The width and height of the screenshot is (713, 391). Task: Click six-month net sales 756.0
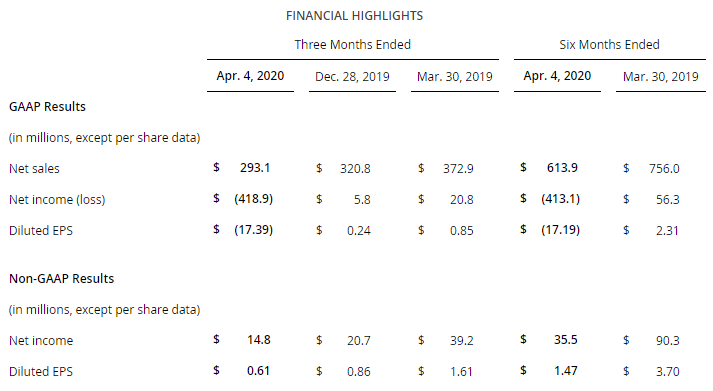664,169
